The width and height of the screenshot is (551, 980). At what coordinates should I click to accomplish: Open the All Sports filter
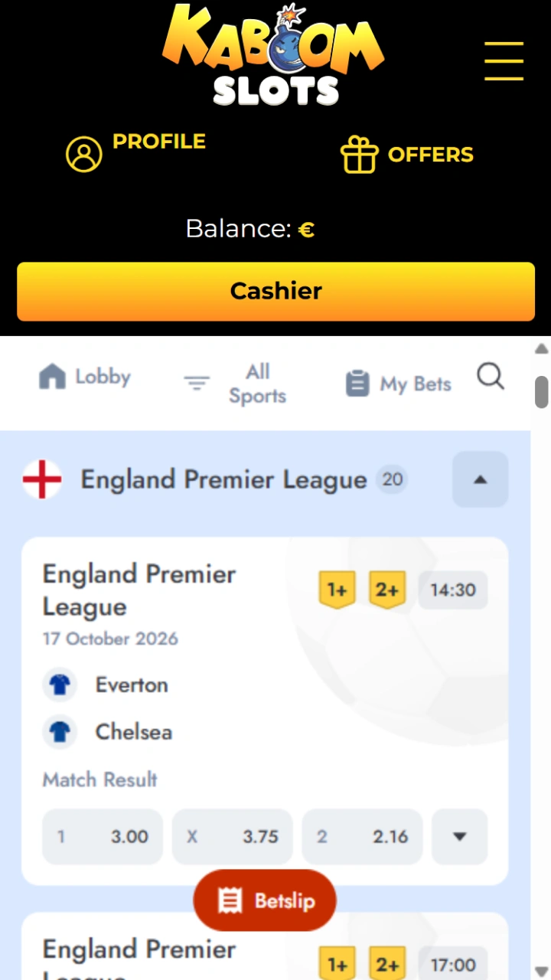pyautogui.click(x=236, y=384)
